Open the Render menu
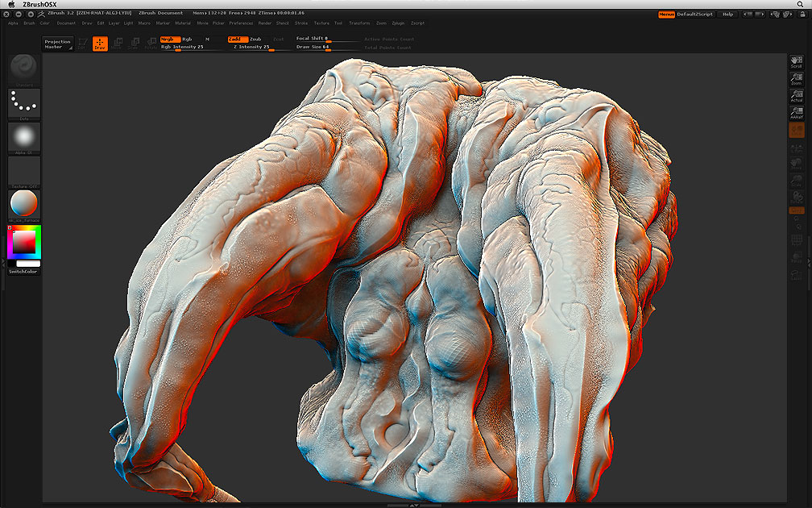812x508 pixels. click(264, 23)
